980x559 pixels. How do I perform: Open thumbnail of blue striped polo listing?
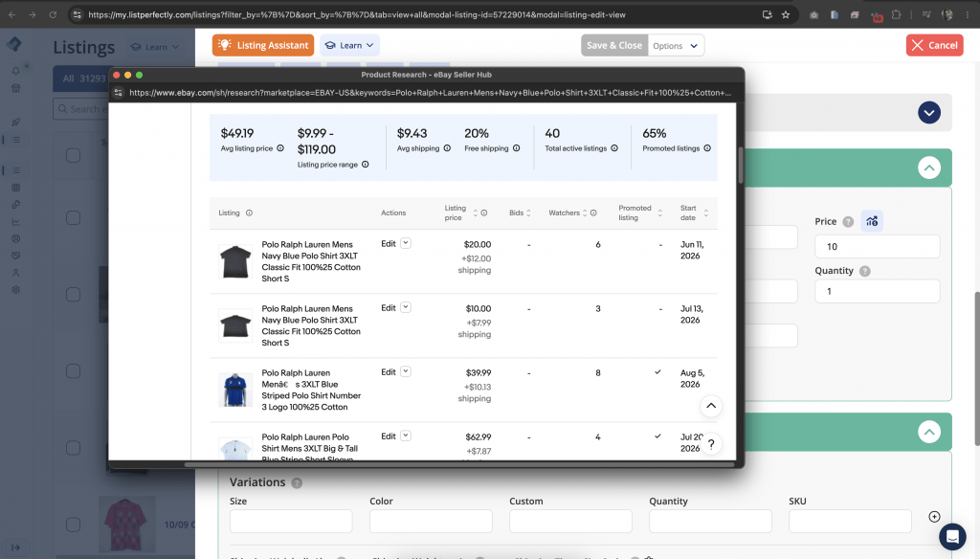click(x=235, y=390)
